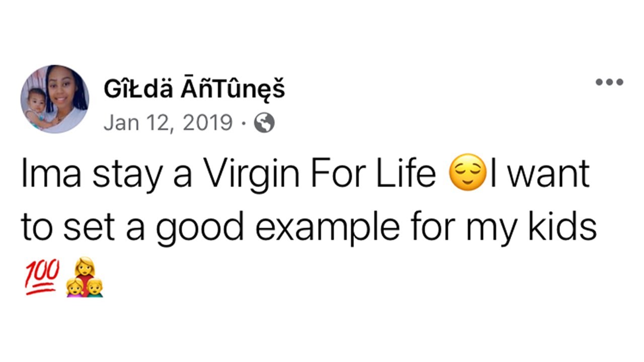Open the three-dots post options menu

point(609,82)
